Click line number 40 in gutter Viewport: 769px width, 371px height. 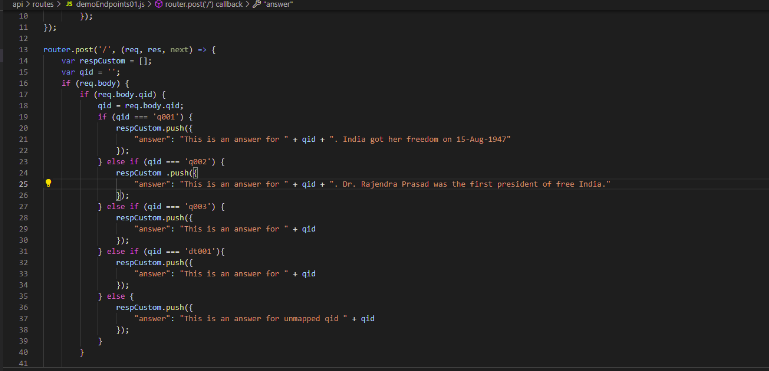(x=23, y=352)
